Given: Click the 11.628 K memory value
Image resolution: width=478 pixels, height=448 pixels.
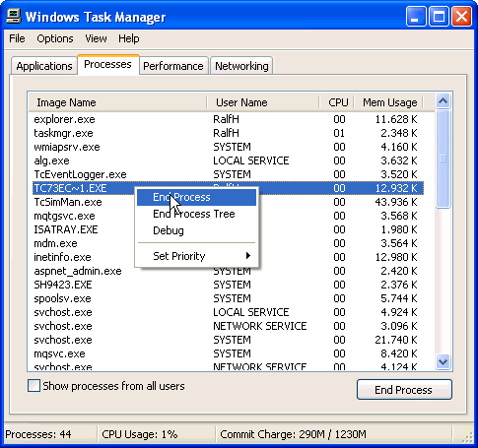Looking at the screenshot, I should pyautogui.click(x=396, y=119).
